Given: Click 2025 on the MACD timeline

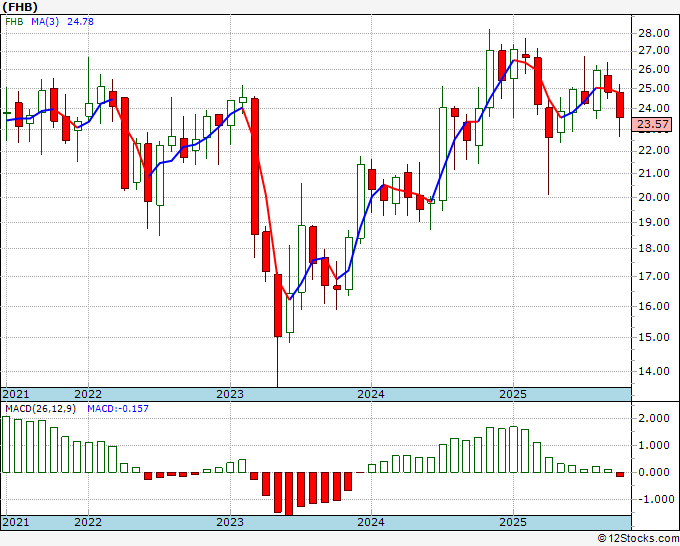Looking at the screenshot, I should [x=513, y=522].
